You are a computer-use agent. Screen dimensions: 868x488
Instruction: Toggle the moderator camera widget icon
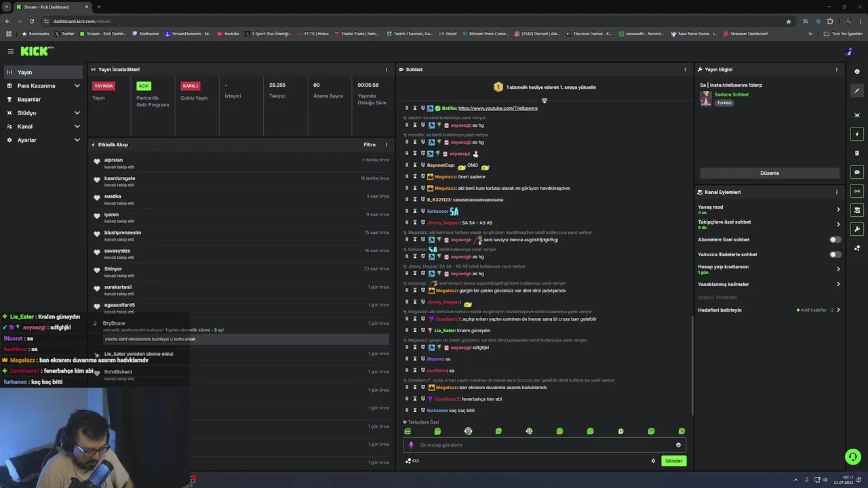click(x=857, y=210)
